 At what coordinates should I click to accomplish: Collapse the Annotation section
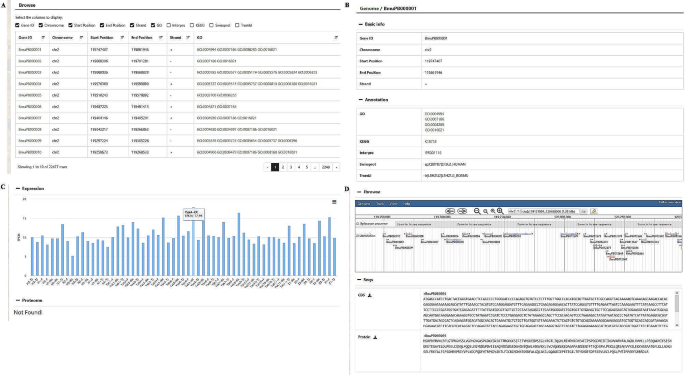click(360, 100)
